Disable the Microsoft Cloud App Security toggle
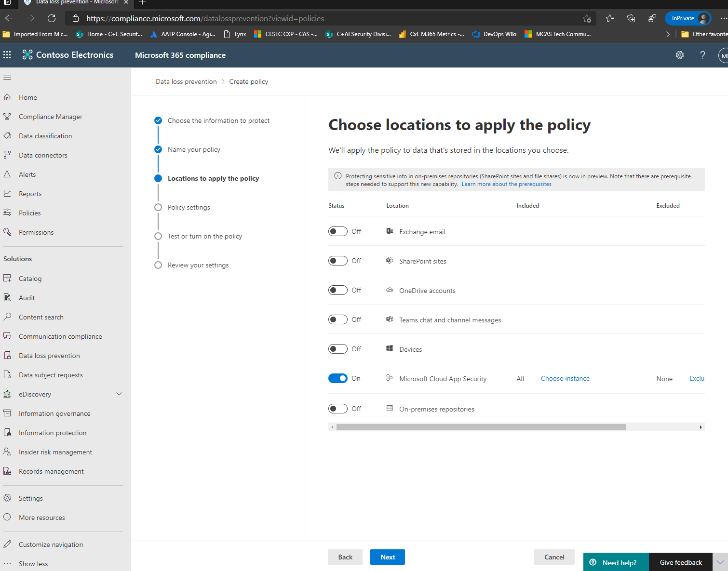 pyautogui.click(x=337, y=378)
